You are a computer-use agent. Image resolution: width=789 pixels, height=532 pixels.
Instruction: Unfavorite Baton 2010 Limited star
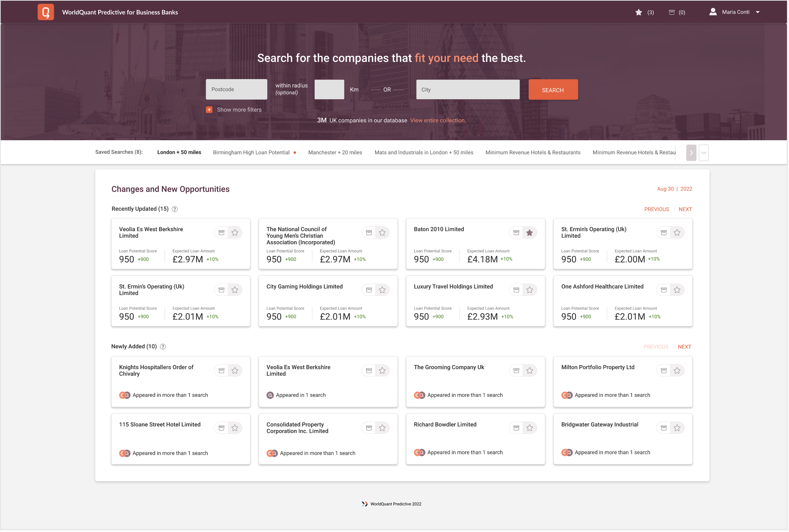[x=529, y=233]
